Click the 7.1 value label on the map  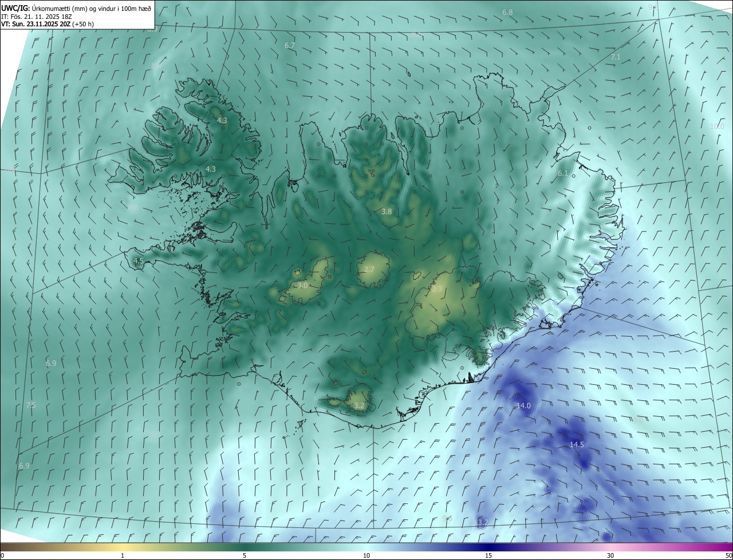click(x=616, y=57)
